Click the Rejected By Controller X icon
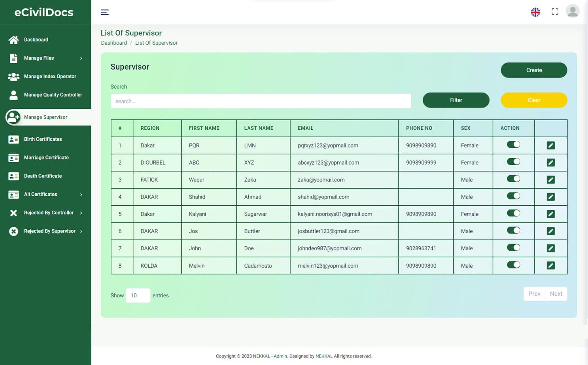This screenshot has height=365, width=588. [13, 212]
